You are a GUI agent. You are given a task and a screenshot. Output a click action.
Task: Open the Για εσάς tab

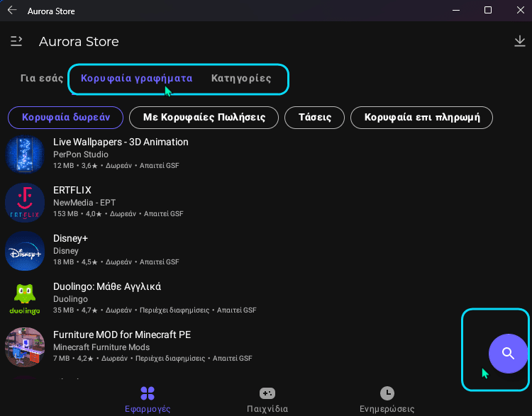pyautogui.click(x=42, y=79)
